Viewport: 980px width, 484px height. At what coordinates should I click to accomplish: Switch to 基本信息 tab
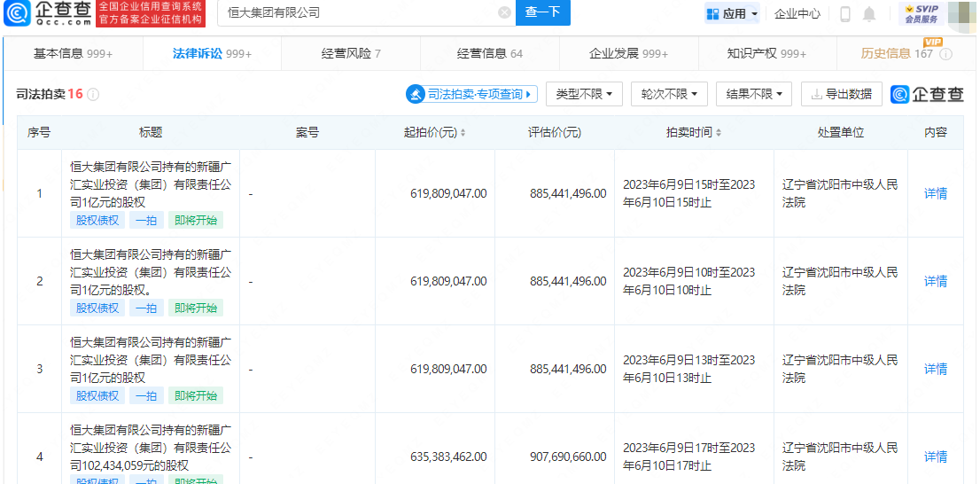(74, 53)
